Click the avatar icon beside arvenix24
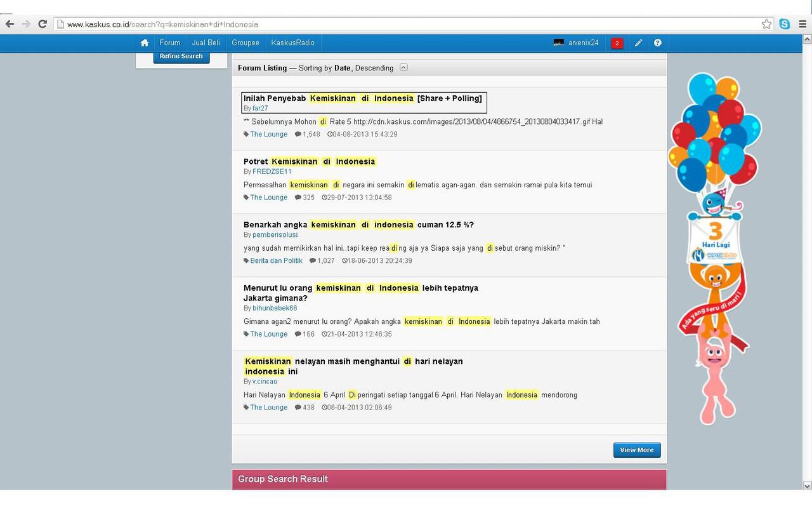This screenshot has height=508, width=812. [x=558, y=43]
